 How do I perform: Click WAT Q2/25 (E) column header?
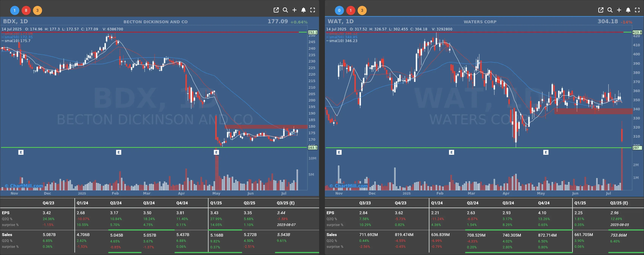pos(619,203)
